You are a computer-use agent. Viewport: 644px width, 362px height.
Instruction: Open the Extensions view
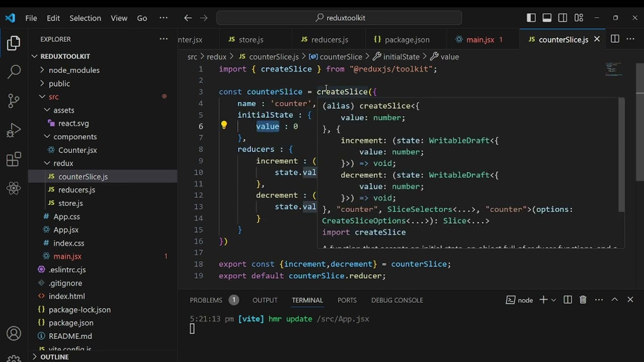coord(14,159)
